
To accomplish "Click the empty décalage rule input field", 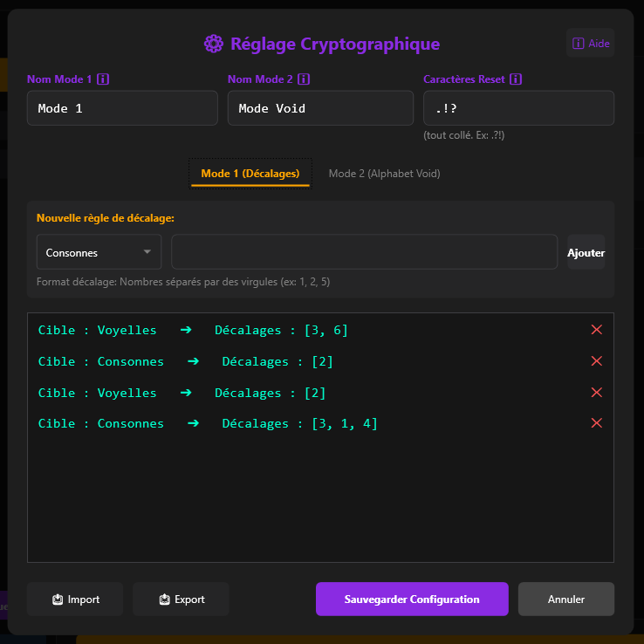I will click(x=364, y=252).
